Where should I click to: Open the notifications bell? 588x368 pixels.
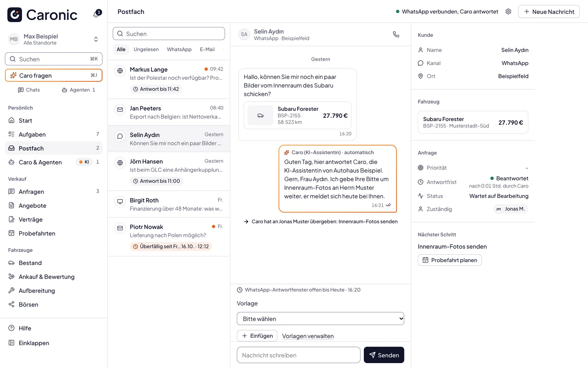(96, 14)
